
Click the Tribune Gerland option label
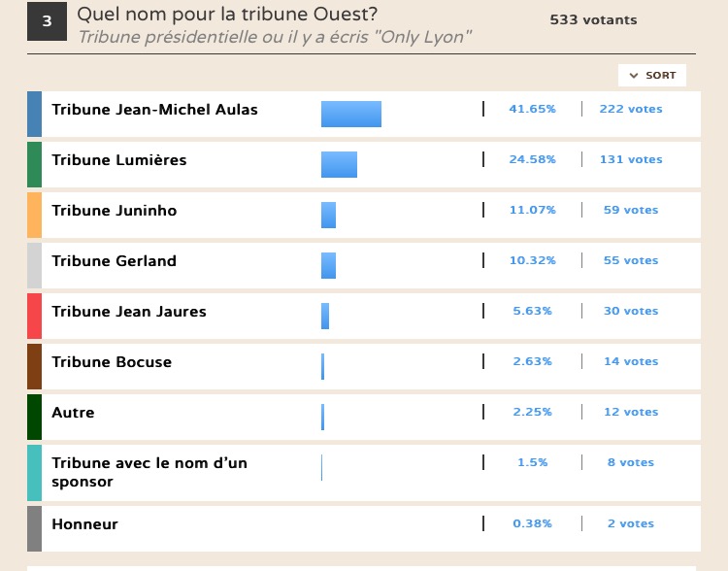pos(114,261)
